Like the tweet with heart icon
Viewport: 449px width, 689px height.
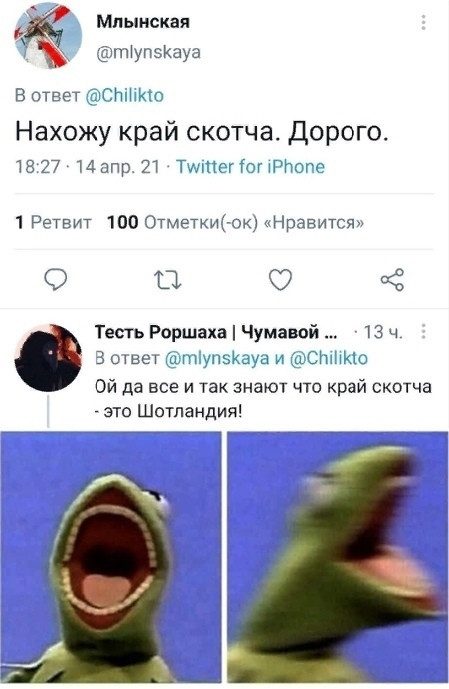pyautogui.click(x=280, y=279)
